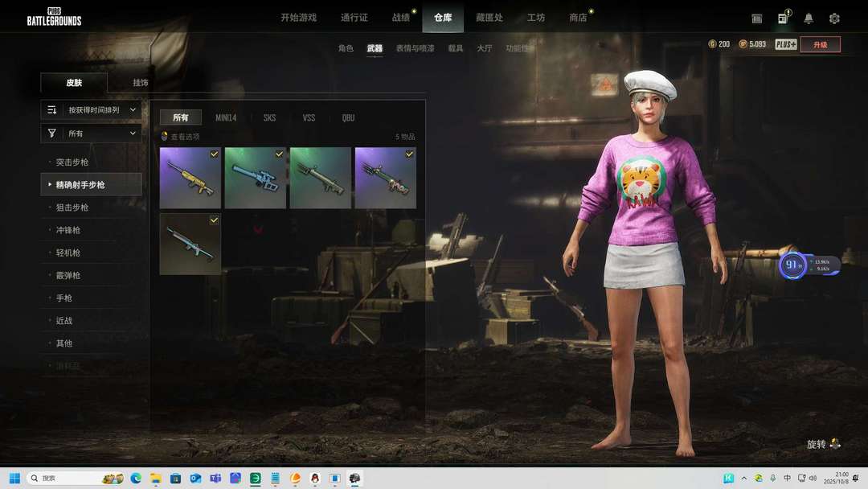Click the PLUS+ badge
The image size is (868, 489).
point(786,44)
